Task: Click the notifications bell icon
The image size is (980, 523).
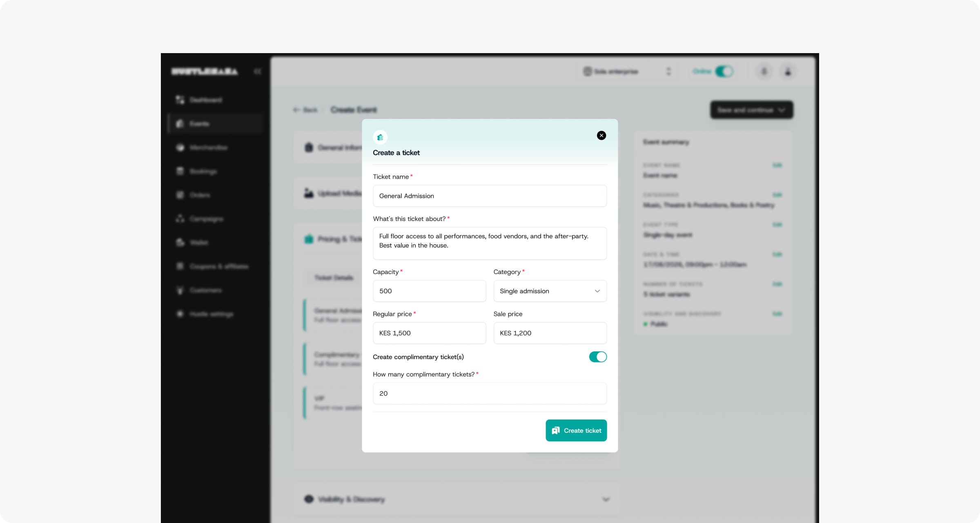Action: click(x=764, y=72)
